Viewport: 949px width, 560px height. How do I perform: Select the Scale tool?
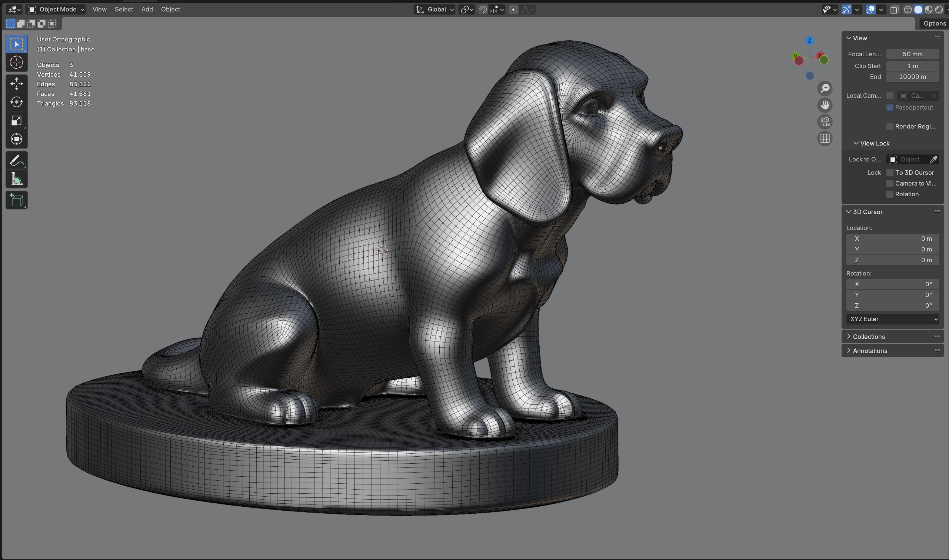point(17,121)
